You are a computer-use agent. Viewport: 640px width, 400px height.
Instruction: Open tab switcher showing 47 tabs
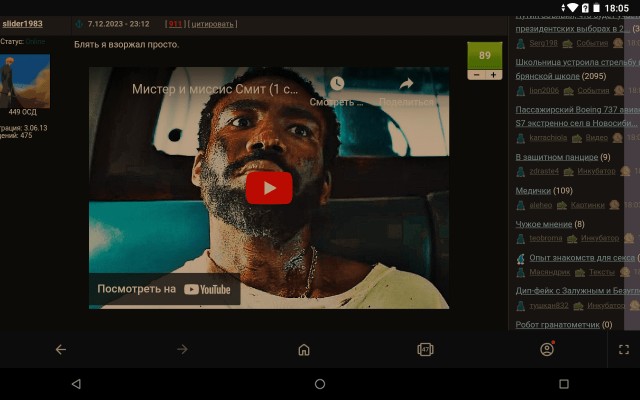coord(425,349)
